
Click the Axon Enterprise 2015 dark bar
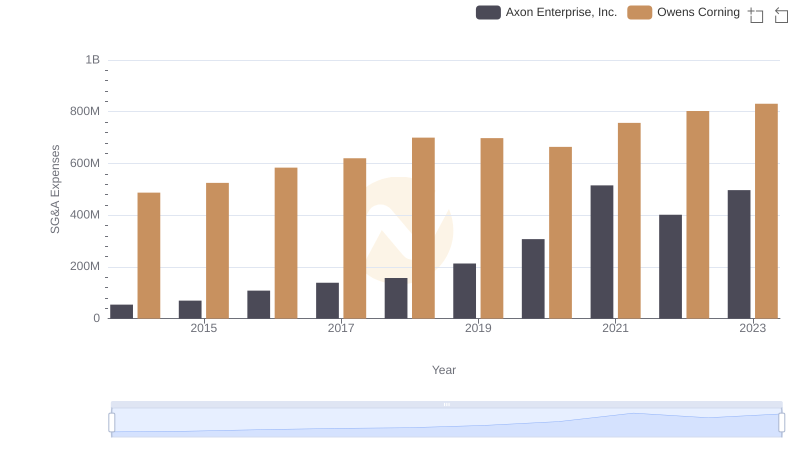(190, 310)
